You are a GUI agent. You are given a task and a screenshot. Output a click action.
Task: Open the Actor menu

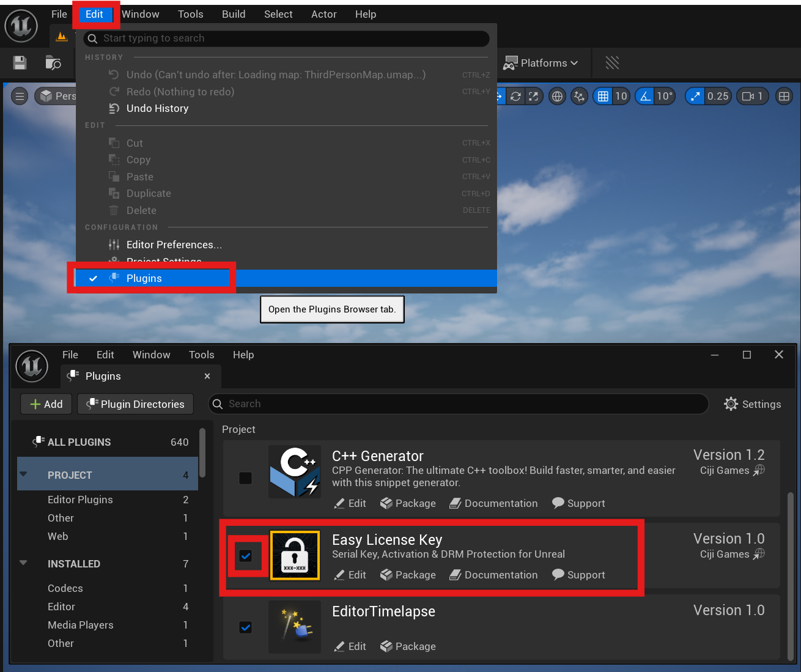point(324,14)
